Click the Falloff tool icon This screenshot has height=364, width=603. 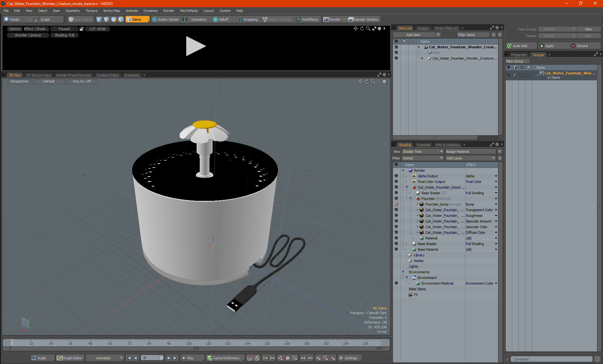click(x=215, y=19)
